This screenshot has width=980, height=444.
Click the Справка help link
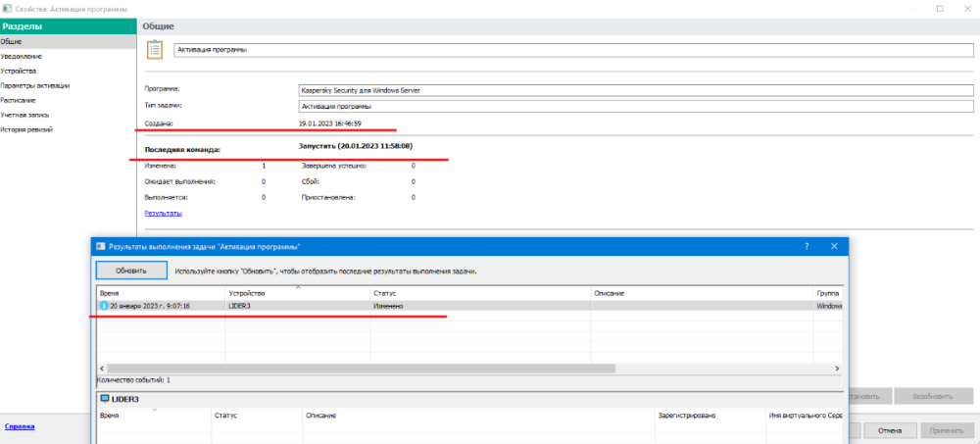[x=20, y=426]
